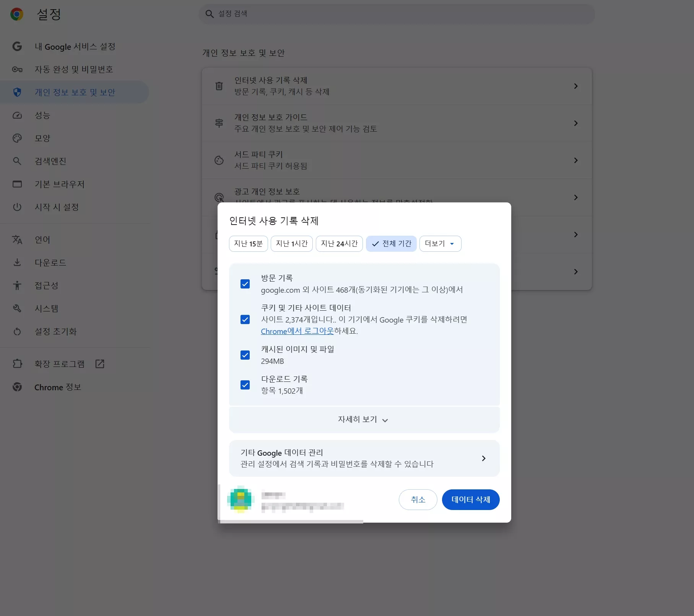The image size is (694, 616).
Task: Click the 데이터 삭제 button
Action: (x=470, y=500)
